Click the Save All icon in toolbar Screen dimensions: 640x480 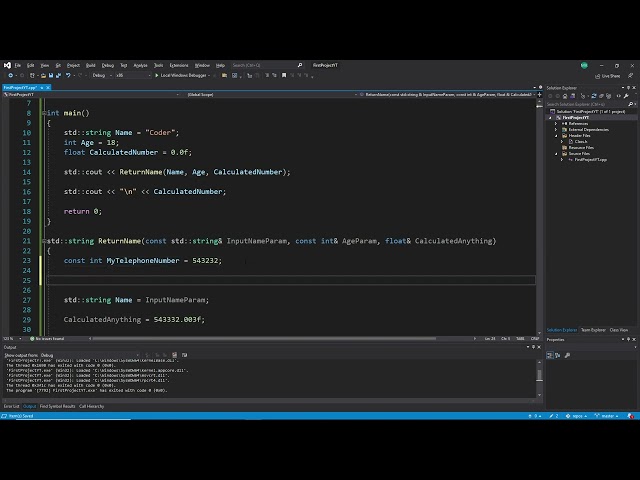tap(58, 76)
